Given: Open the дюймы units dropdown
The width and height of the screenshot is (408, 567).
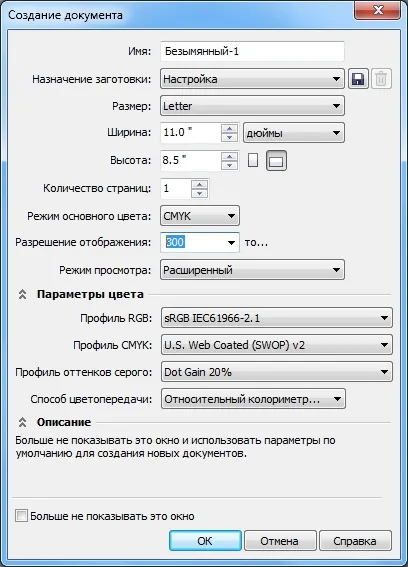Looking at the screenshot, I should coord(294,133).
